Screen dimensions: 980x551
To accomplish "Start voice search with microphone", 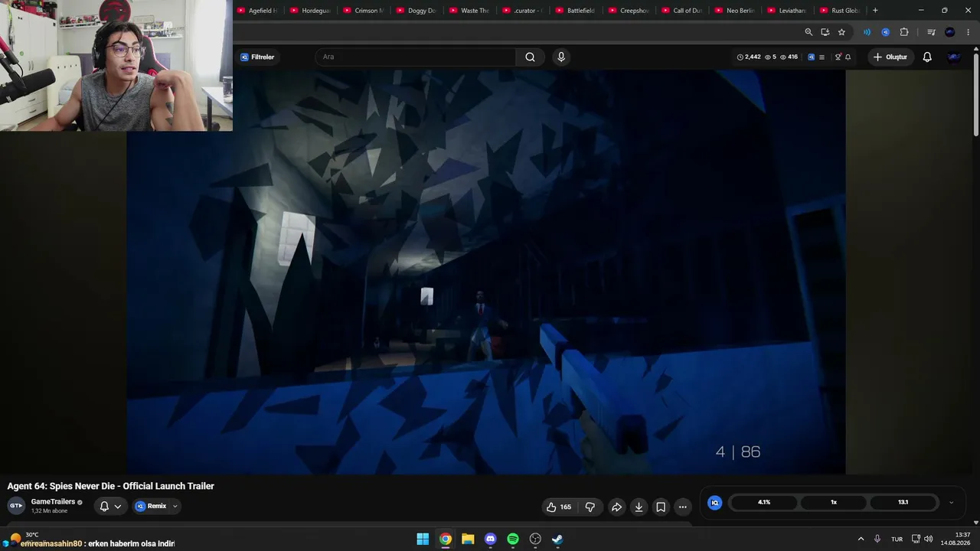I will pyautogui.click(x=561, y=57).
